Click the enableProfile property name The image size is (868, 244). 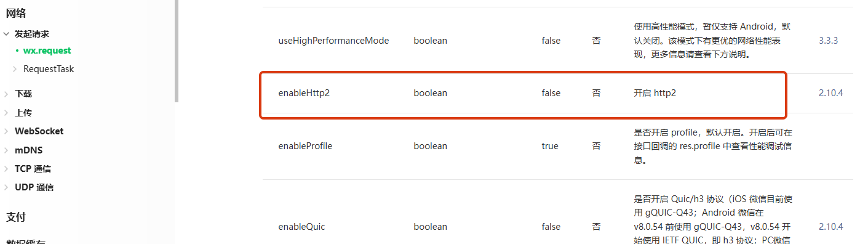tap(305, 146)
